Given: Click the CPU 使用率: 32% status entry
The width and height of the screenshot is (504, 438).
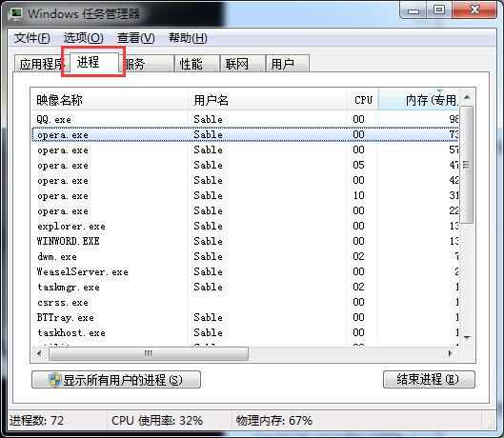Looking at the screenshot, I should click(157, 420).
